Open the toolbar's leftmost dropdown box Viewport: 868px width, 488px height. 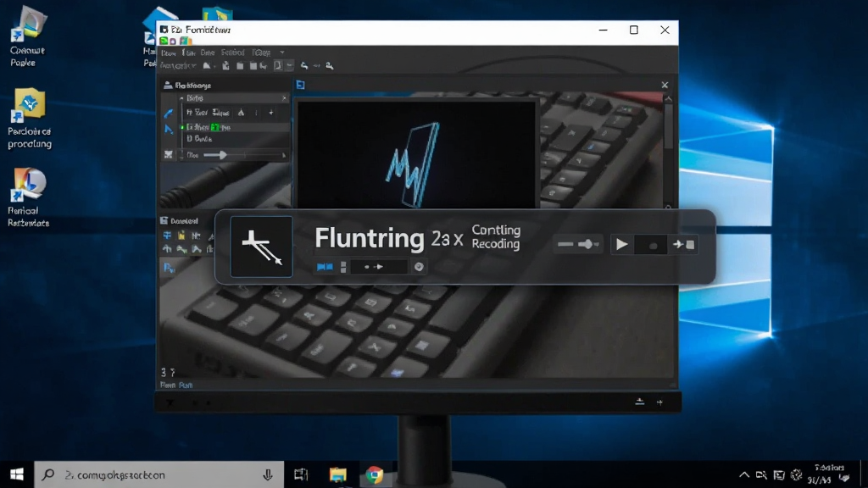178,66
